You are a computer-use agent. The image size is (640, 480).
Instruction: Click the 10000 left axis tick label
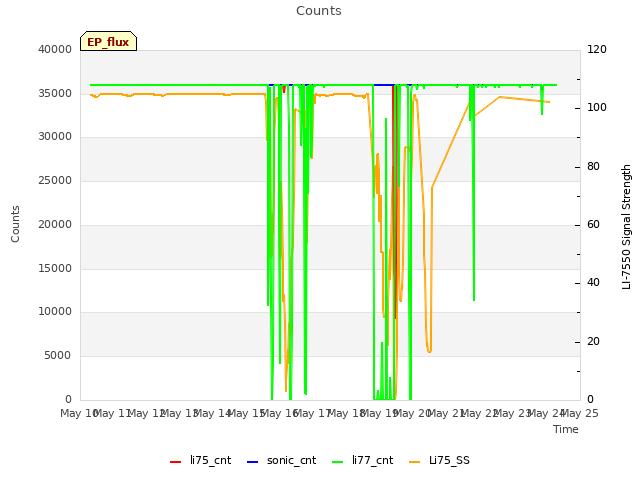coord(55,312)
